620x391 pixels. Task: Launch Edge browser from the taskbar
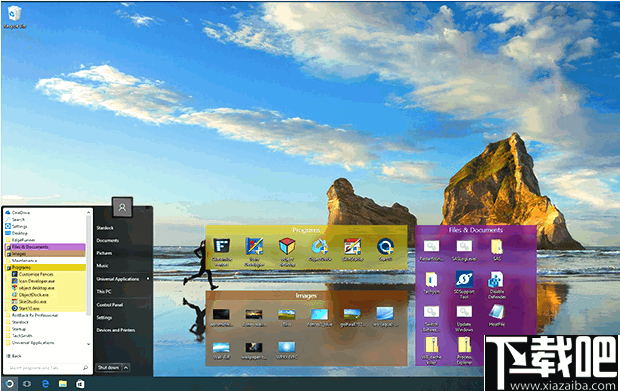45,383
